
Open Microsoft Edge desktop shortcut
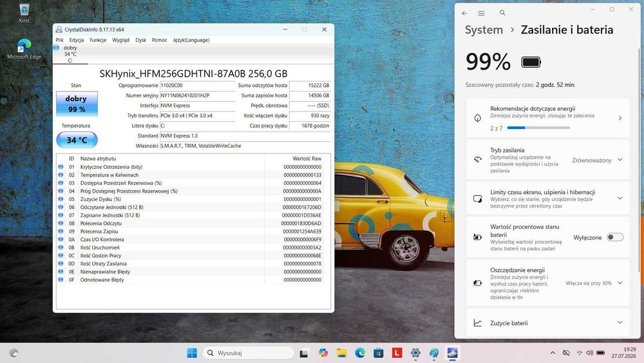[24, 50]
